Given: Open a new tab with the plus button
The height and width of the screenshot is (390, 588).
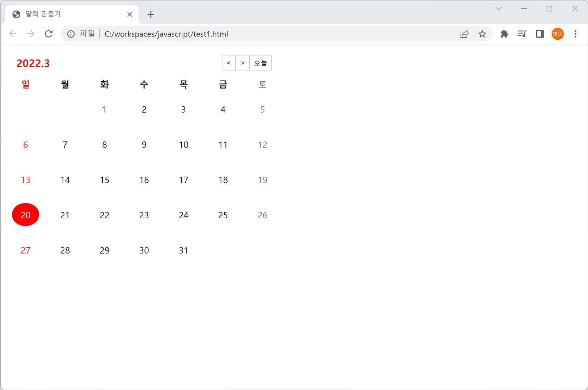Looking at the screenshot, I should [151, 14].
